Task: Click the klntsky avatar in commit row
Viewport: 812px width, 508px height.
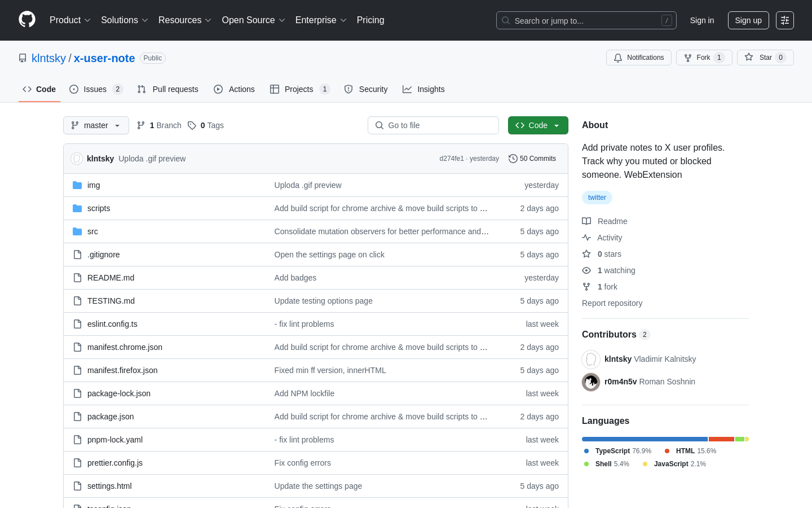Action: (x=77, y=159)
